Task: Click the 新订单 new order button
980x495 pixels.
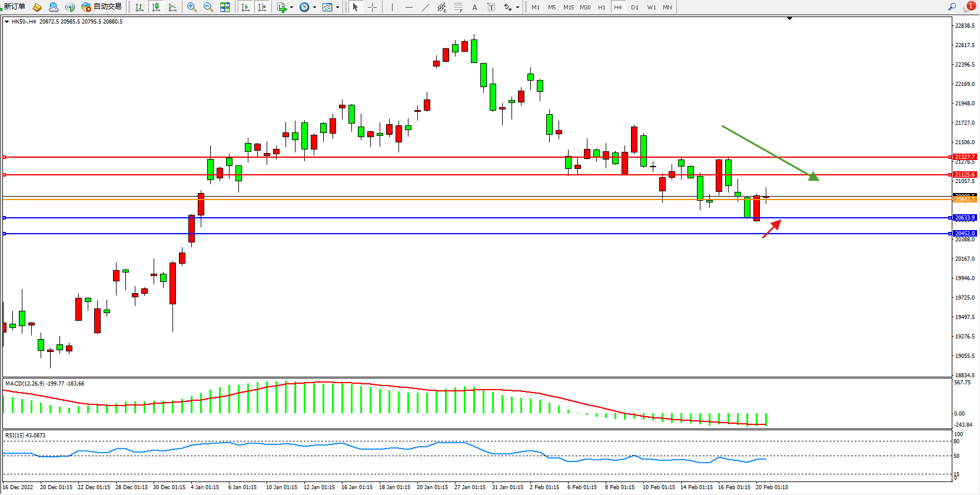Action: tap(13, 6)
